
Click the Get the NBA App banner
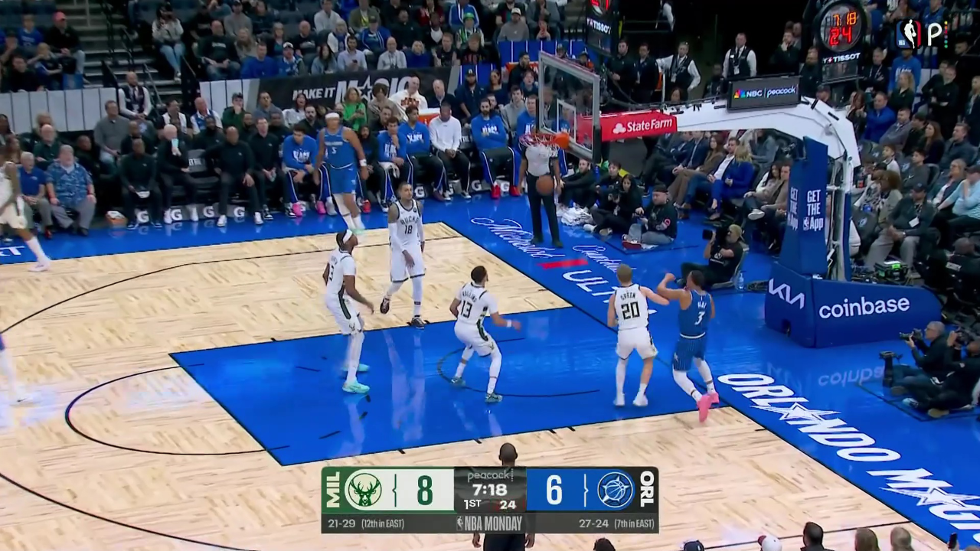pyautogui.click(x=812, y=209)
